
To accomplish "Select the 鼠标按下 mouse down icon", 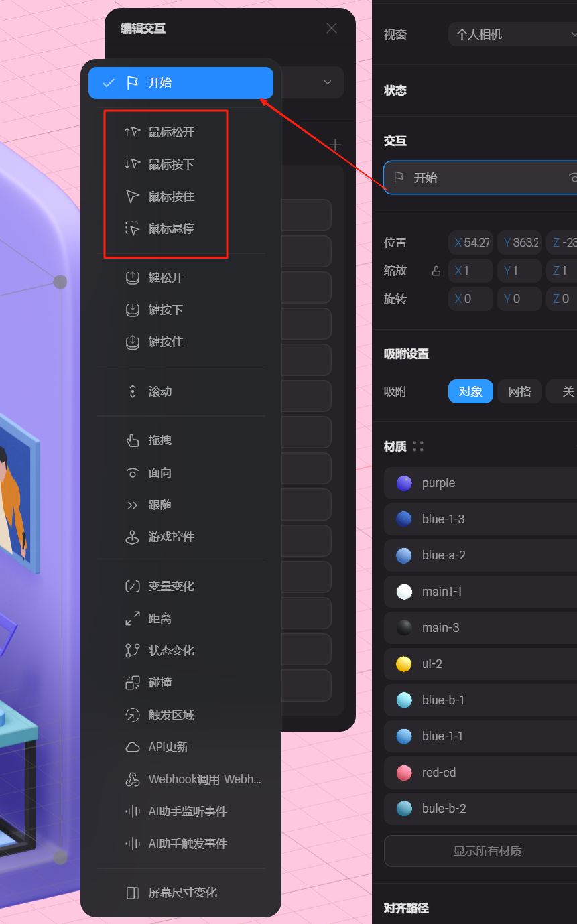I will (133, 164).
